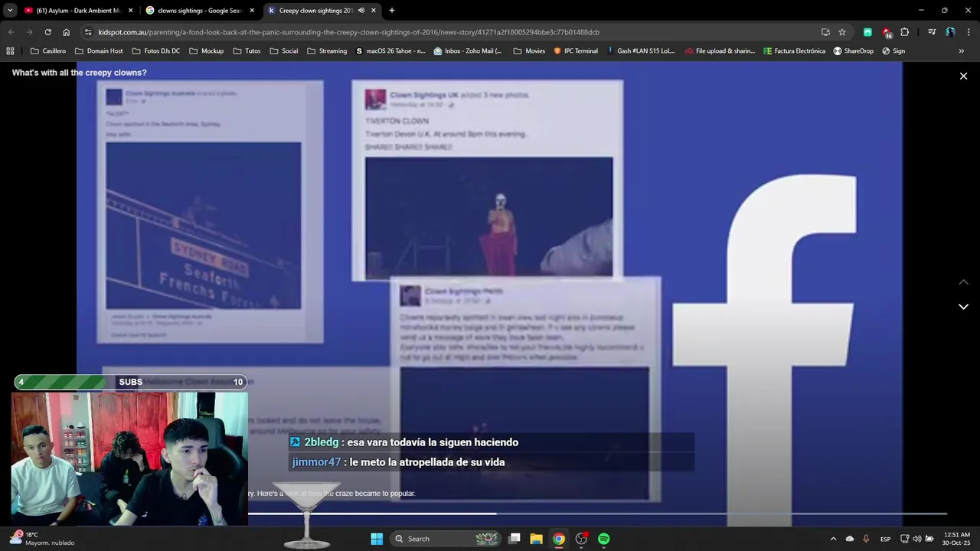This screenshot has width=980, height=551.
Task: Click the microphone tray icon
Action: [x=866, y=539]
